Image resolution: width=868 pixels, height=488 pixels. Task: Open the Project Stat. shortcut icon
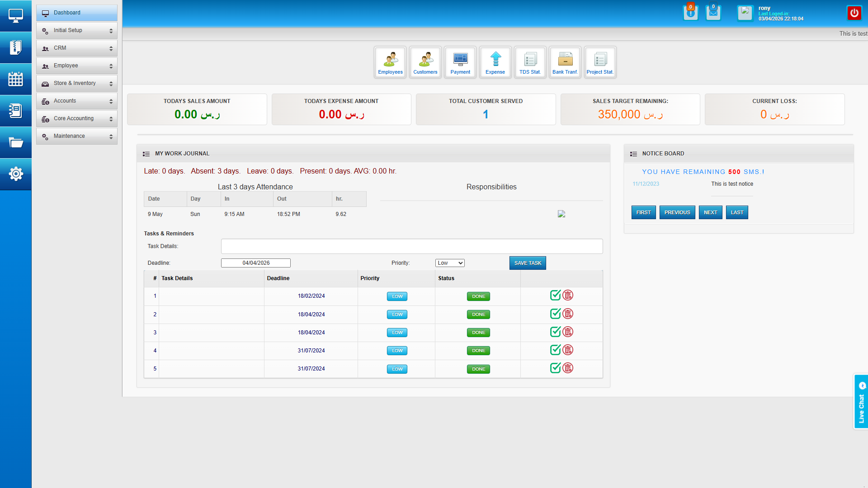(600, 62)
